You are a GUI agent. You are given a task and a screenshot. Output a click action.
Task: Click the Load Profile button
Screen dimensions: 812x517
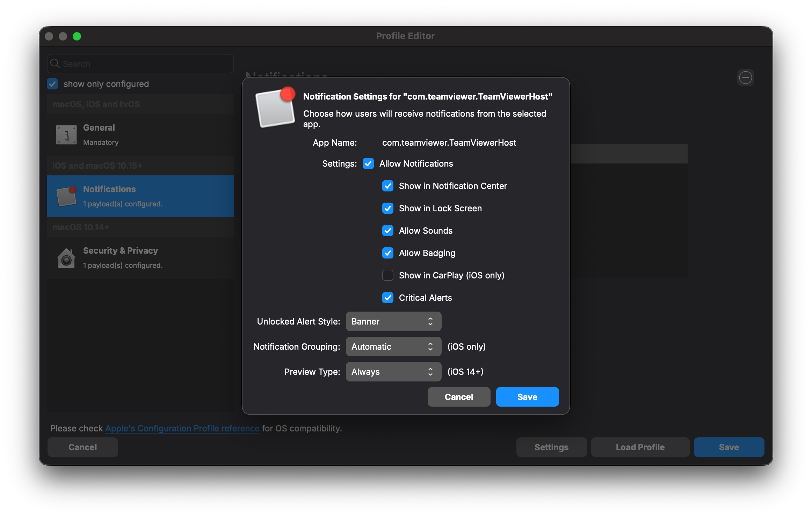tap(640, 447)
